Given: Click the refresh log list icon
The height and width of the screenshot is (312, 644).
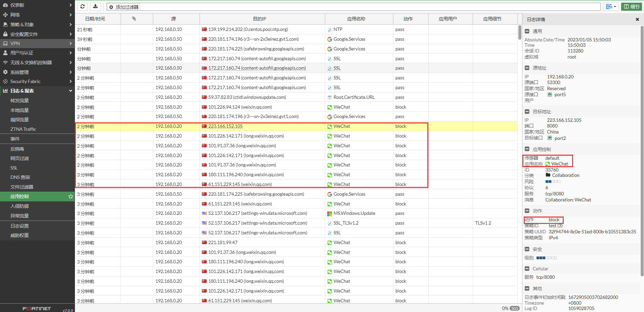Looking at the screenshot, I should pos(82,7).
